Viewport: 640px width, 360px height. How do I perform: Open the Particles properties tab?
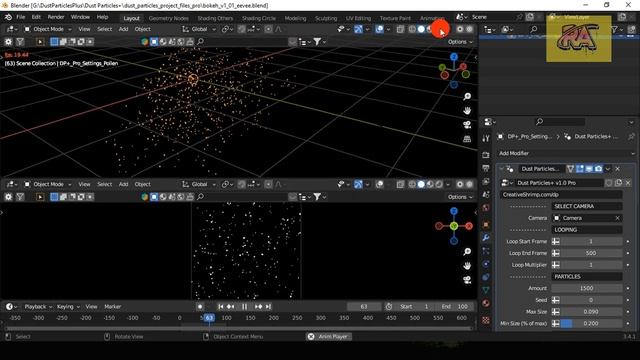[x=486, y=251]
